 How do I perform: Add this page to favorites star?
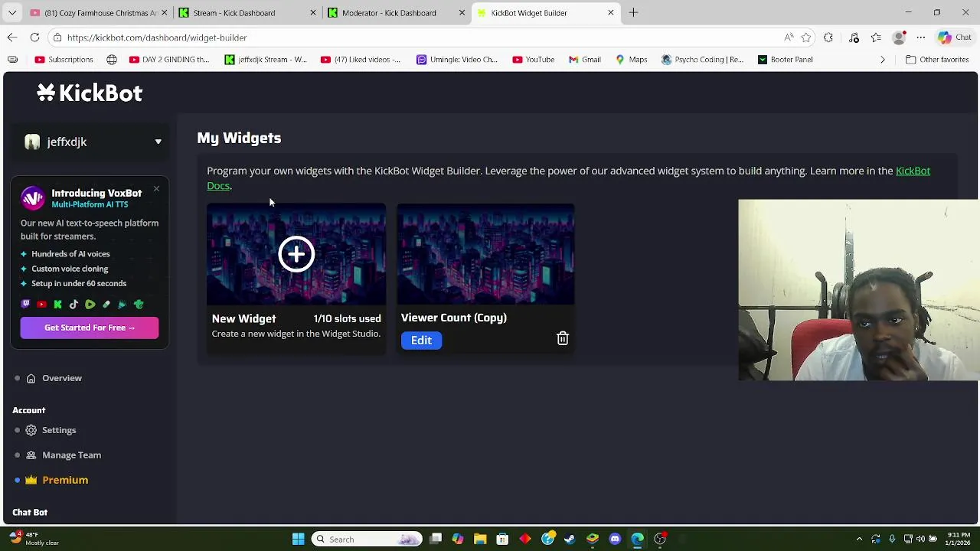click(806, 37)
